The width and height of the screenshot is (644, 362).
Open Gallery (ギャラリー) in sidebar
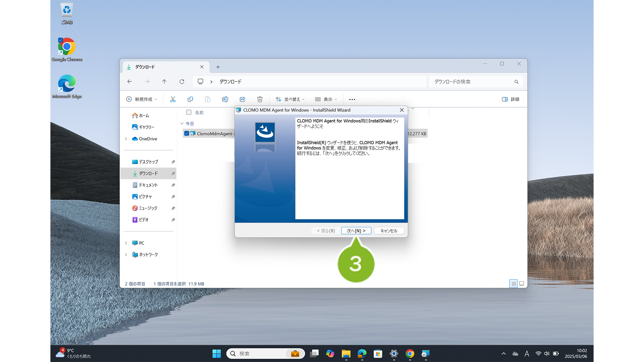click(143, 127)
